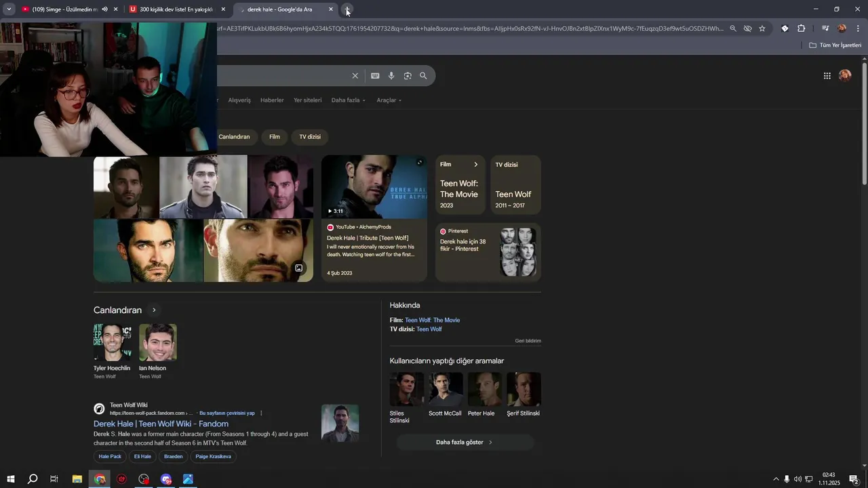Close the derek hale Google search tab

coord(331,9)
